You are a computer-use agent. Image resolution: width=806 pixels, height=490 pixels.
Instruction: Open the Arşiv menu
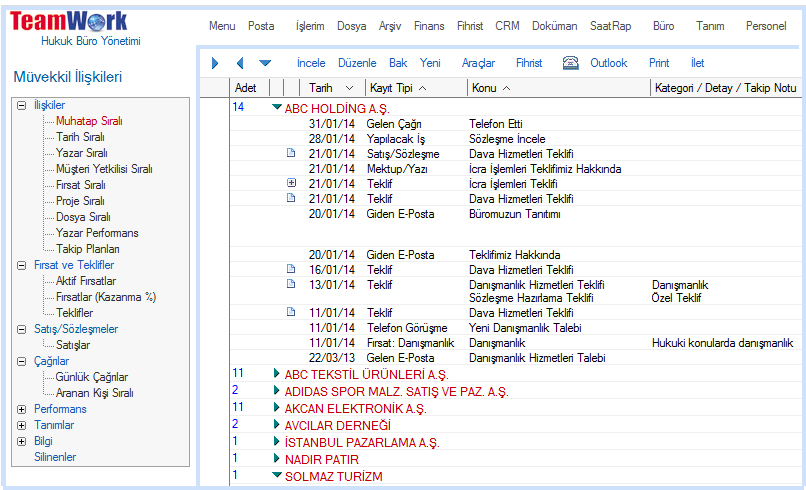(x=390, y=26)
